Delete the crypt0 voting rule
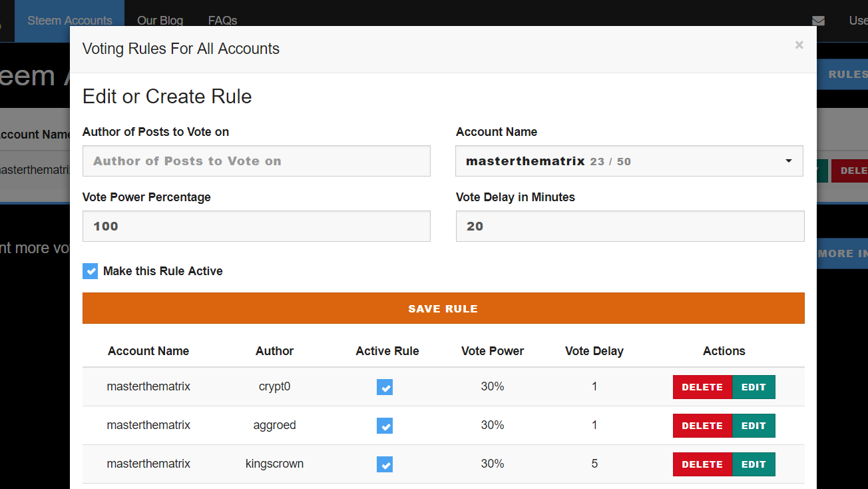Viewport: 868px width, 489px height. pyautogui.click(x=702, y=387)
